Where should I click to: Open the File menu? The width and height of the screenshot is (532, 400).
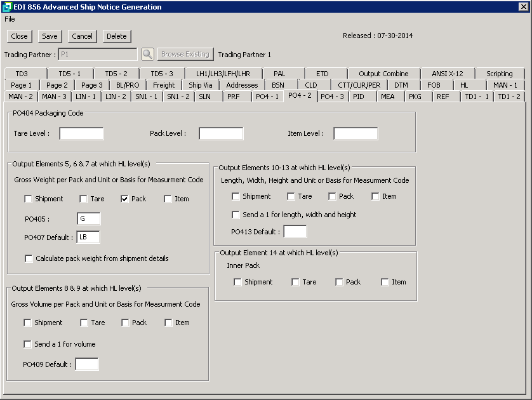pyautogui.click(x=10, y=19)
